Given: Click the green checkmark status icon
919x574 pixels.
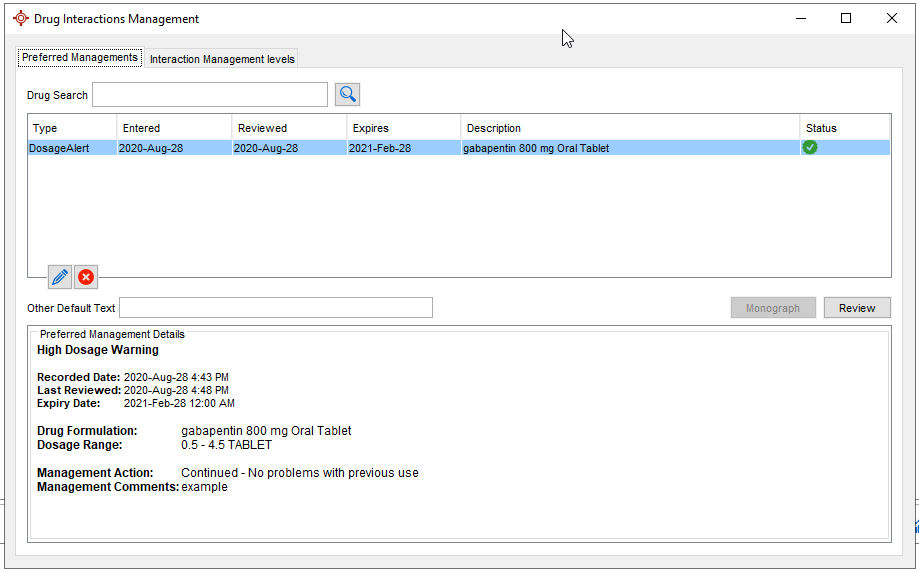Looking at the screenshot, I should tap(810, 147).
